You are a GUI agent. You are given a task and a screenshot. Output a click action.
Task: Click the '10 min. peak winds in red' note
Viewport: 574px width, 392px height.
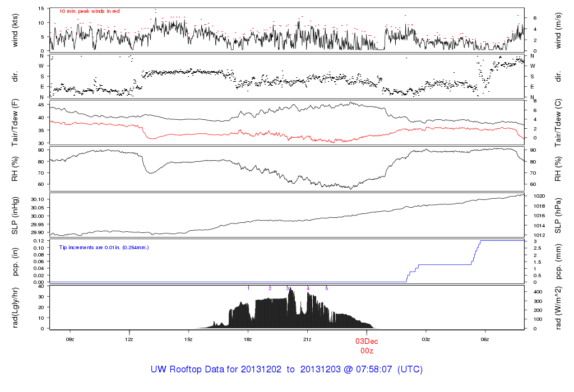pyautogui.click(x=89, y=11)
